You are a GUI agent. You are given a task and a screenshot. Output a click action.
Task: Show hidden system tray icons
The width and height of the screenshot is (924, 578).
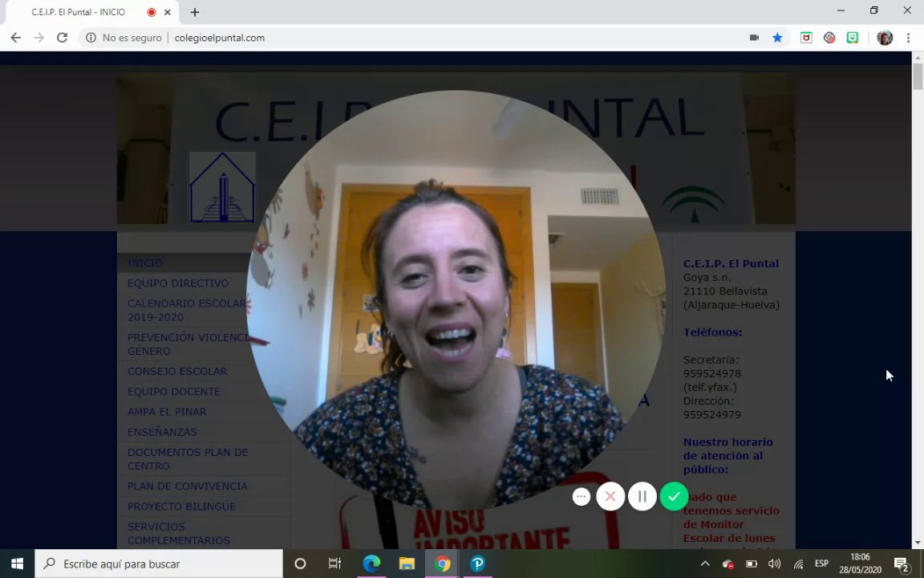coord(705,564)
